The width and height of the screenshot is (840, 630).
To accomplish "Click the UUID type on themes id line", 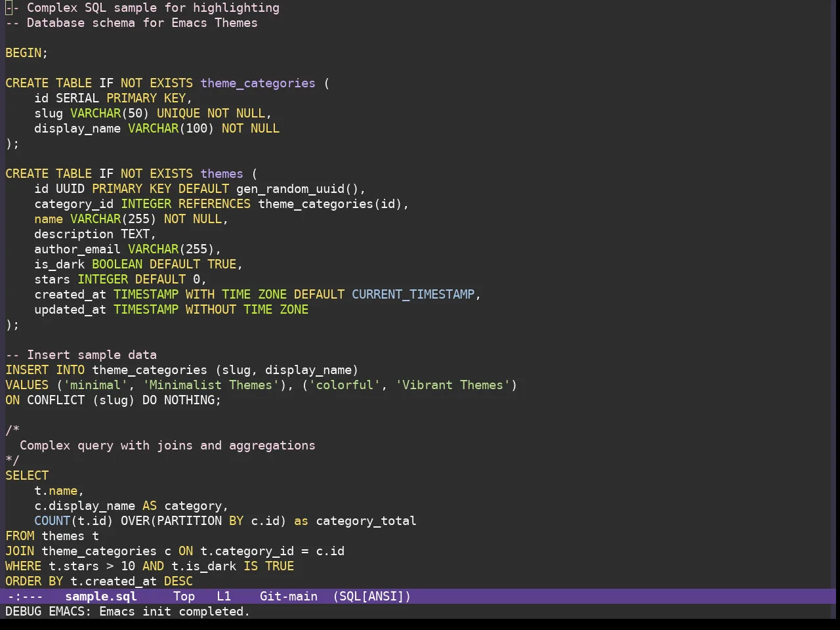I will [x=70, y=189].
